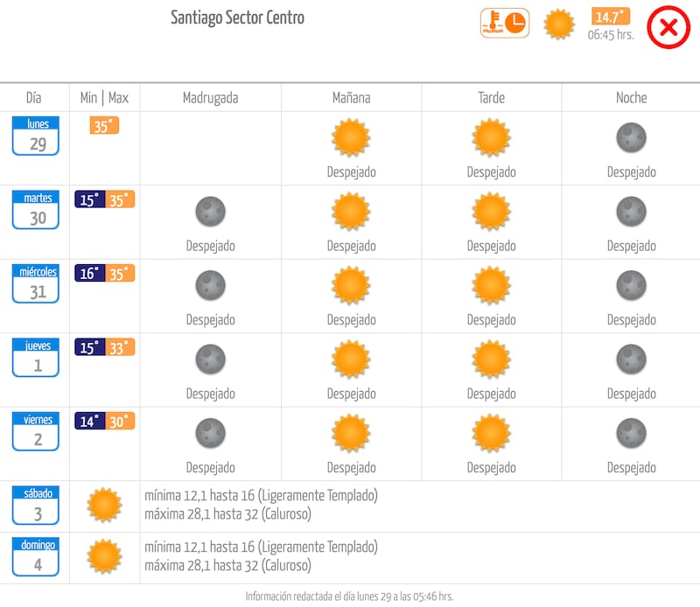The height and width of the screenshot is (607, 700).
Task: Click the Tarde column header
Action: tap(491, 98)
